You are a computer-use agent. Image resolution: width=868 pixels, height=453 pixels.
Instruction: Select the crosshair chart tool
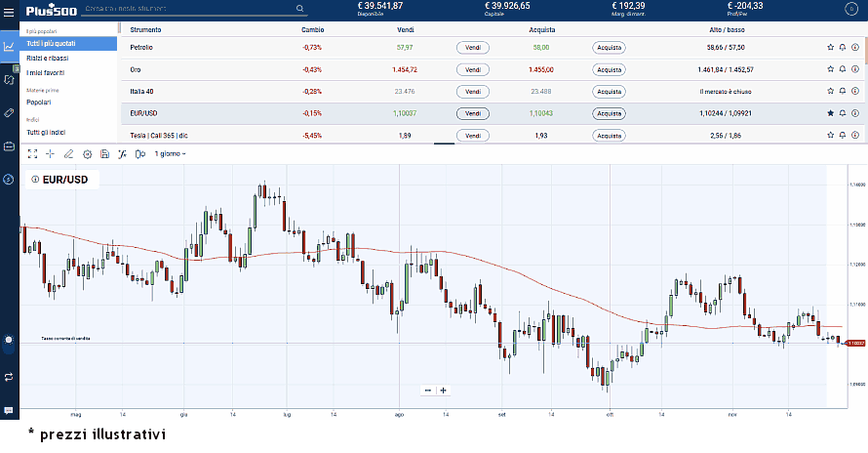tap(50, 153)
